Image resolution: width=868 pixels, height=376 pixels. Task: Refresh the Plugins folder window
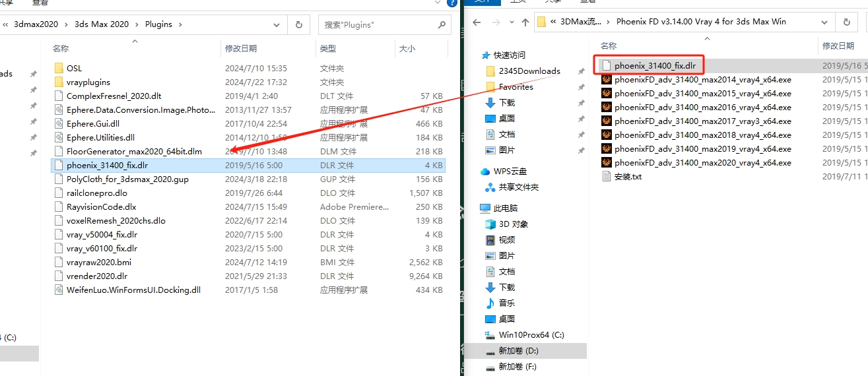(299, 24)
